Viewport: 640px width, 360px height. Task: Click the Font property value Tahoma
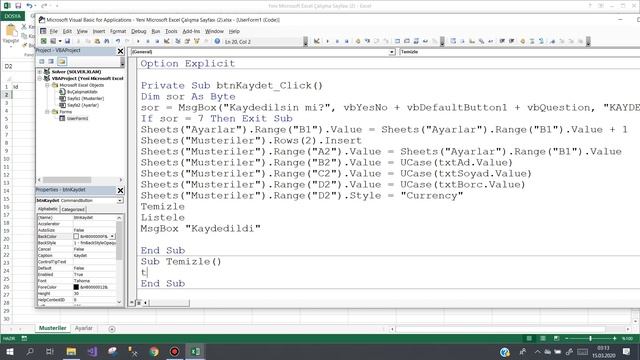pyautogui.click(x=82, y=281)
